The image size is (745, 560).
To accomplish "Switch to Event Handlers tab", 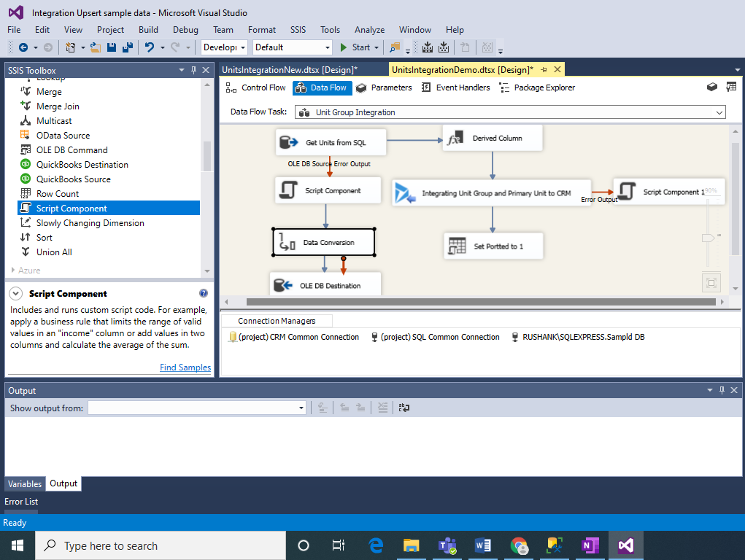I will [x=456, y=87].
